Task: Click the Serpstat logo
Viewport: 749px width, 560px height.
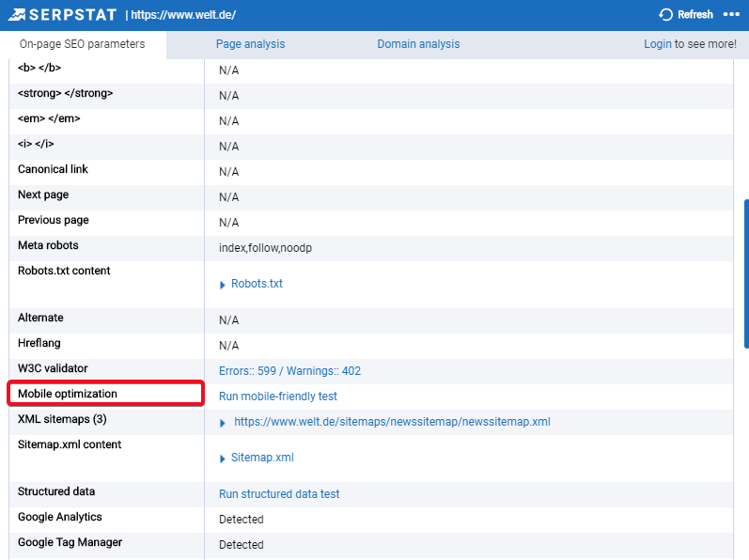Action: point(63,15)
